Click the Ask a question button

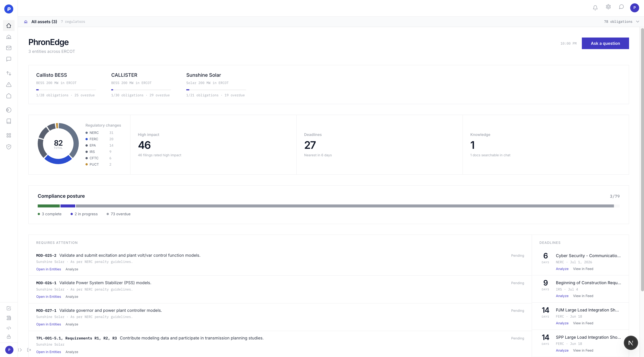click(x=605, y=43)
